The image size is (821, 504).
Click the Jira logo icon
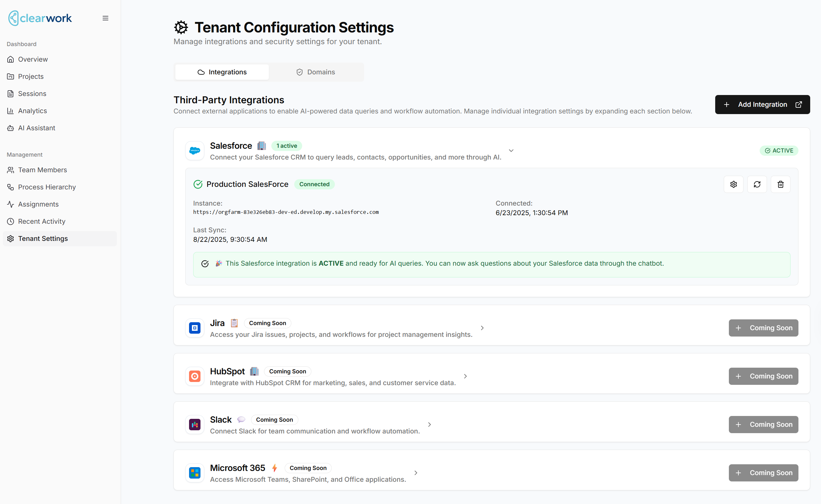tap(194, 328)
